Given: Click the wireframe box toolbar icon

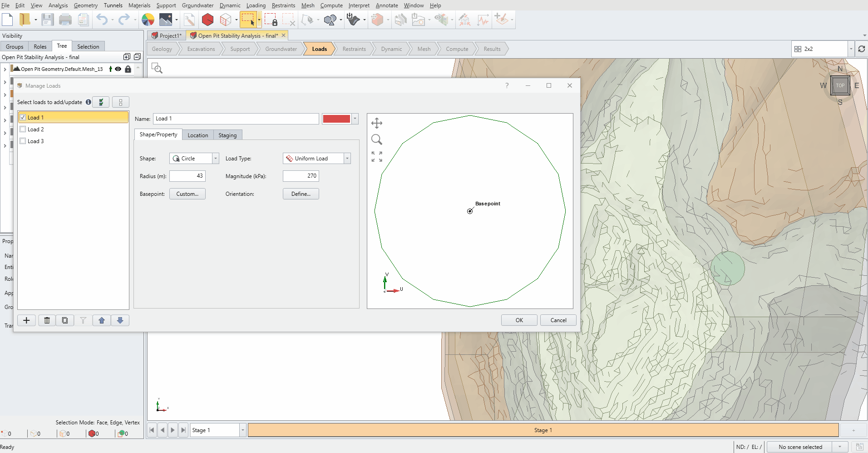Looking at the screenshot, I should click(226, 20).
